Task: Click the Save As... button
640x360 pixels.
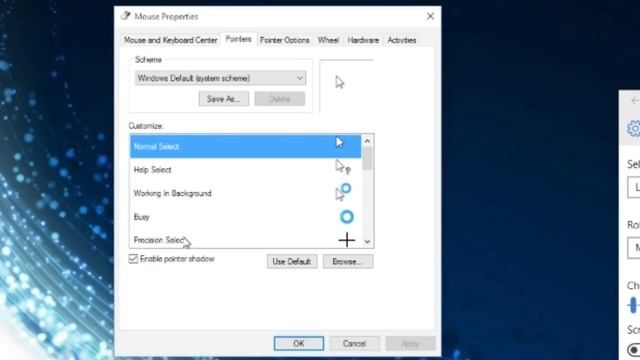Action: 224,99
